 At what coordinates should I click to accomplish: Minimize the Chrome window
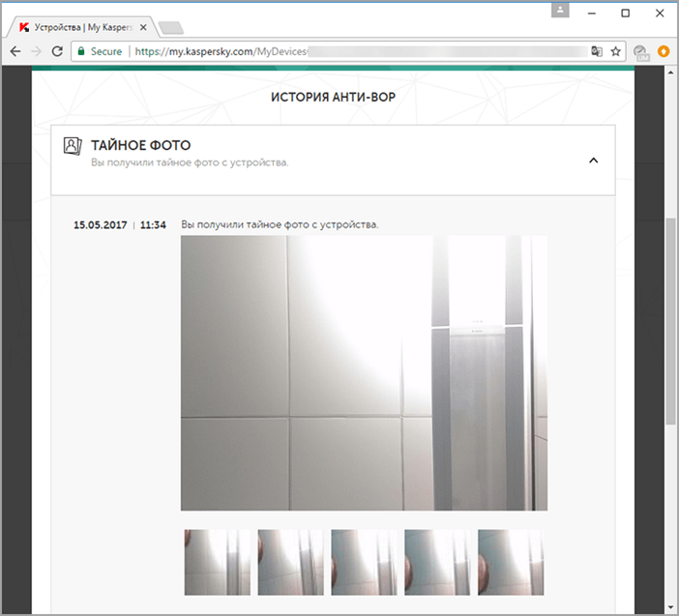pyautogui.click(x=592, y=14)
